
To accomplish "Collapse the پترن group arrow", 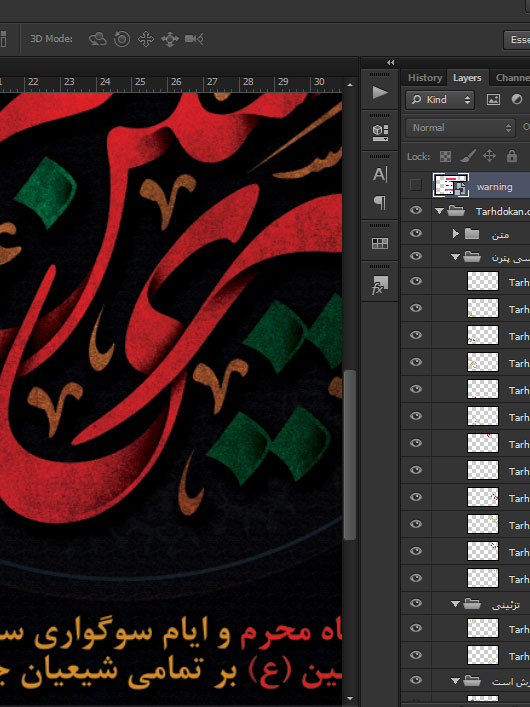I will pos(455,257).
